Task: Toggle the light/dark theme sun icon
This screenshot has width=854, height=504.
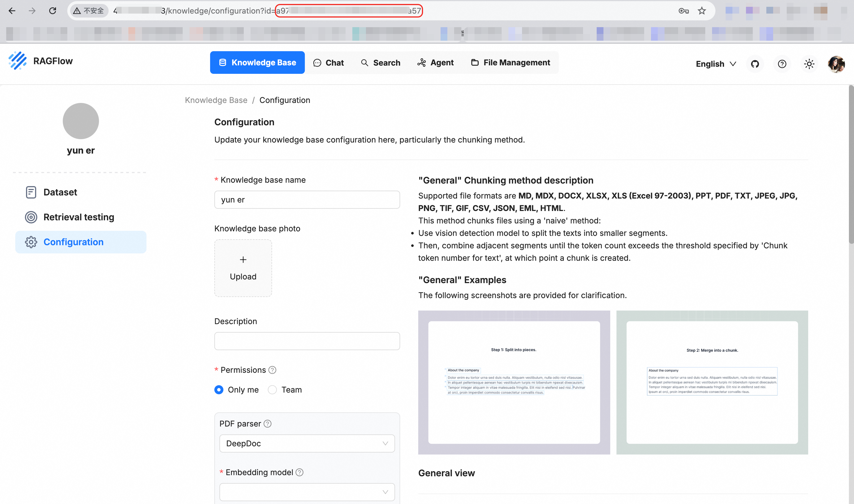Action: pyautogui.click(x=809, y=64)
